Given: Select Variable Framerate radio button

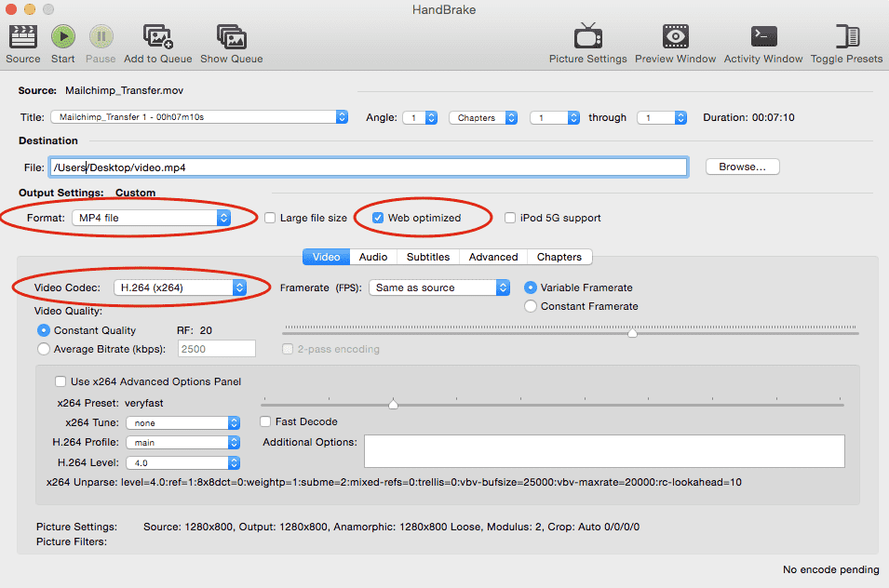Looking at the screenshot, I should tap(530, 287).
